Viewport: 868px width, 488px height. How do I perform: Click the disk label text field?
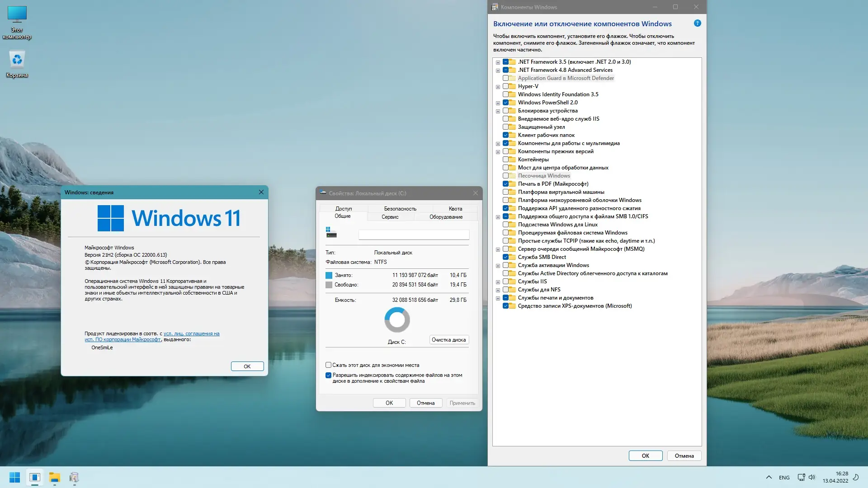[414, 235]
